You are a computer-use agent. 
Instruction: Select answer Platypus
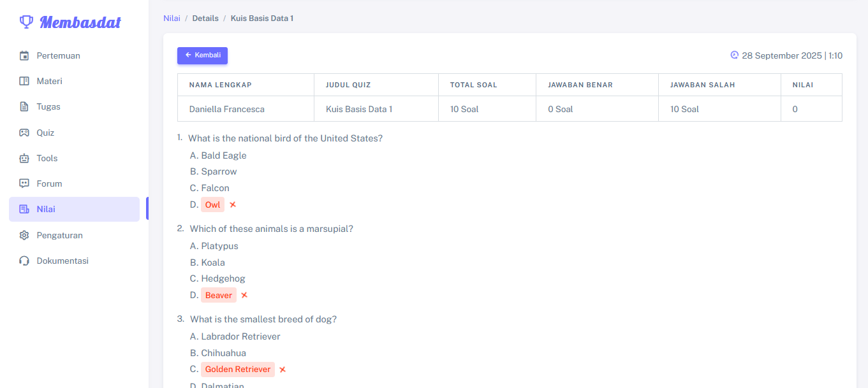coord(220,246)
